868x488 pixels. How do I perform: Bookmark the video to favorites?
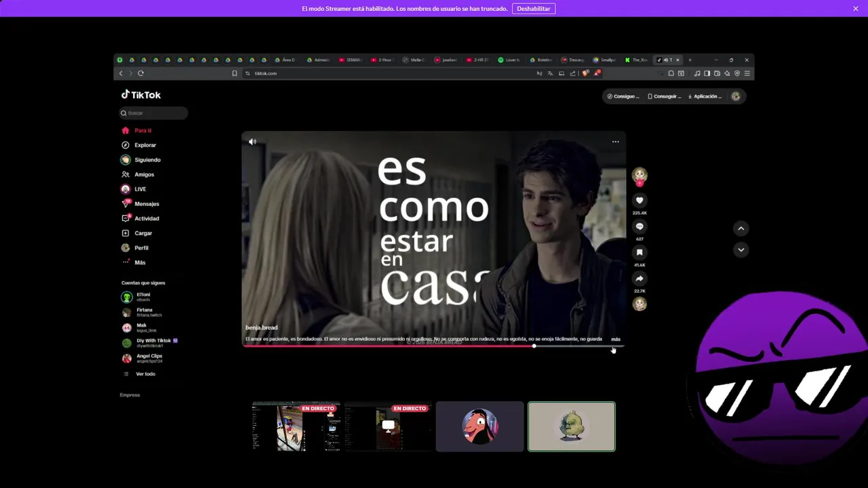pyautogui.click(x=639, y=252)
